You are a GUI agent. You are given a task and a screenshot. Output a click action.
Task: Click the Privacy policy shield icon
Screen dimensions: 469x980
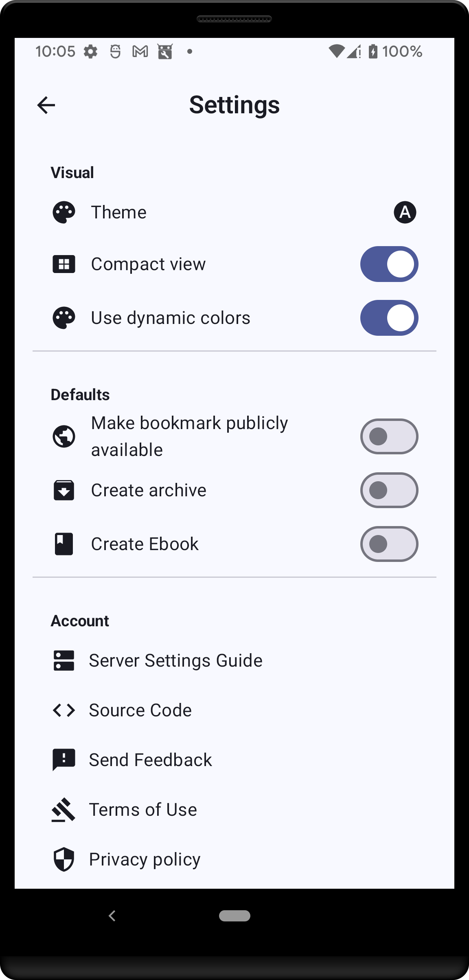(x=64, y=859)
